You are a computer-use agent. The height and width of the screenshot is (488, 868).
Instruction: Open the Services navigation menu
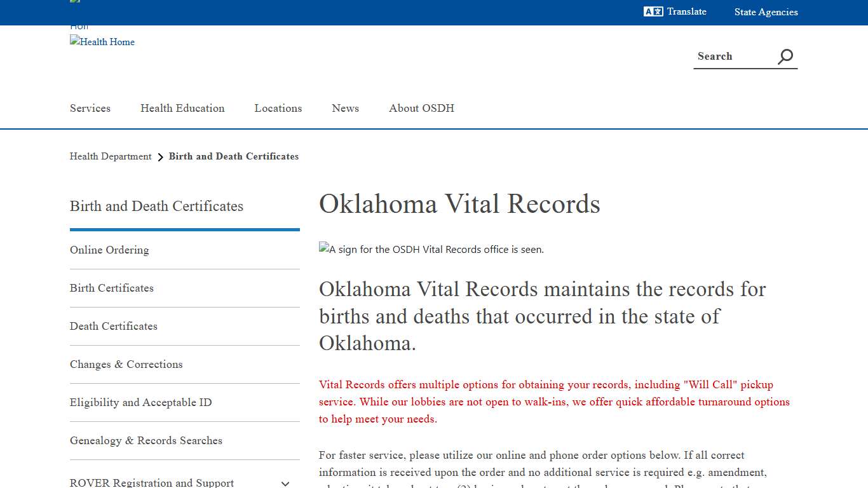coord(90,108)
